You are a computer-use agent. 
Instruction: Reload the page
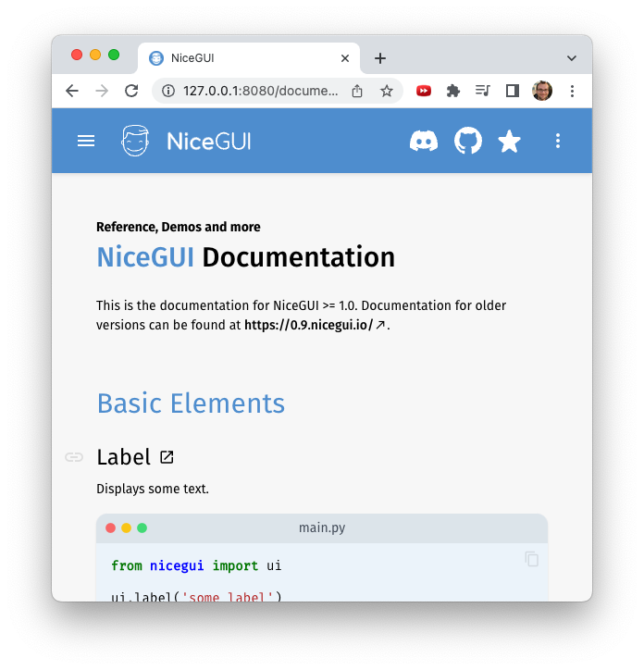(131, 91)
